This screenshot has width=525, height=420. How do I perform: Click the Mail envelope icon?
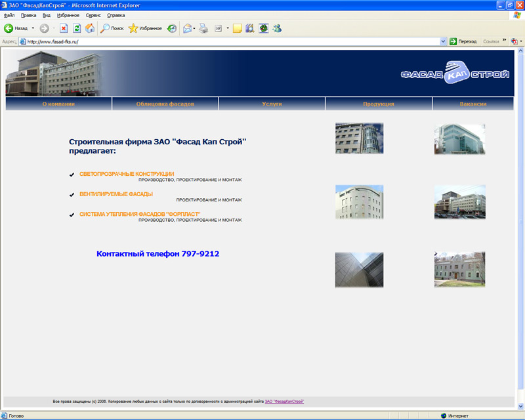coord(187,28)
